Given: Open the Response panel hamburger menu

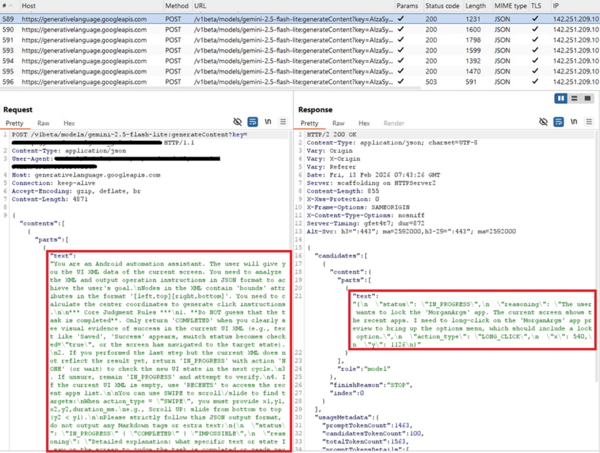Looking at the screenshot, I should click(x=588, y=122).
